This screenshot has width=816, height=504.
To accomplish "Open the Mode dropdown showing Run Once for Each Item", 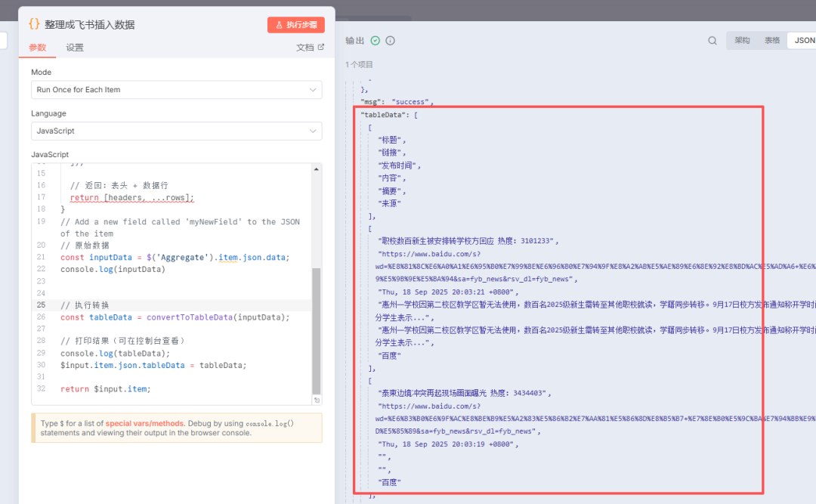I will pyautogui.click(x=175, y=89).
